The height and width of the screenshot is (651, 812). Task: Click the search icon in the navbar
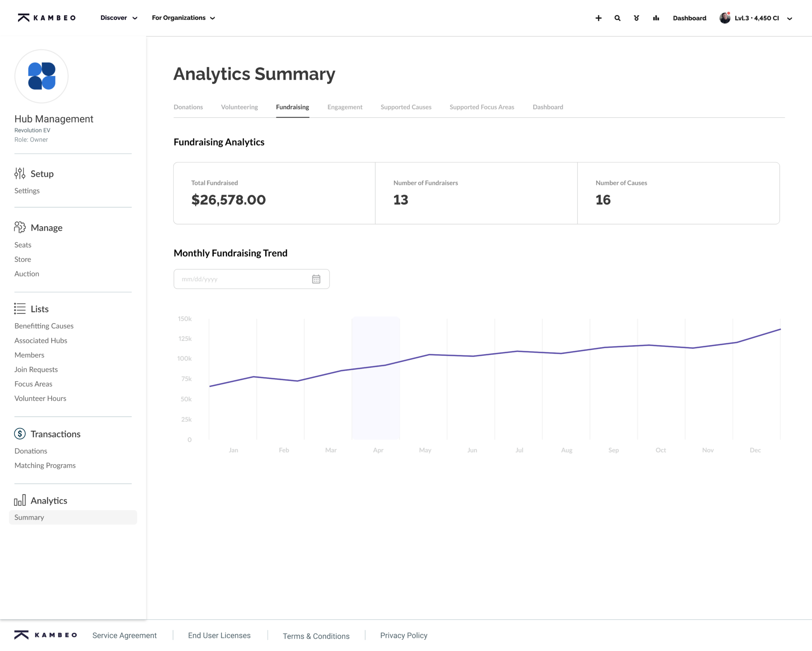click(x=617, y=18)
